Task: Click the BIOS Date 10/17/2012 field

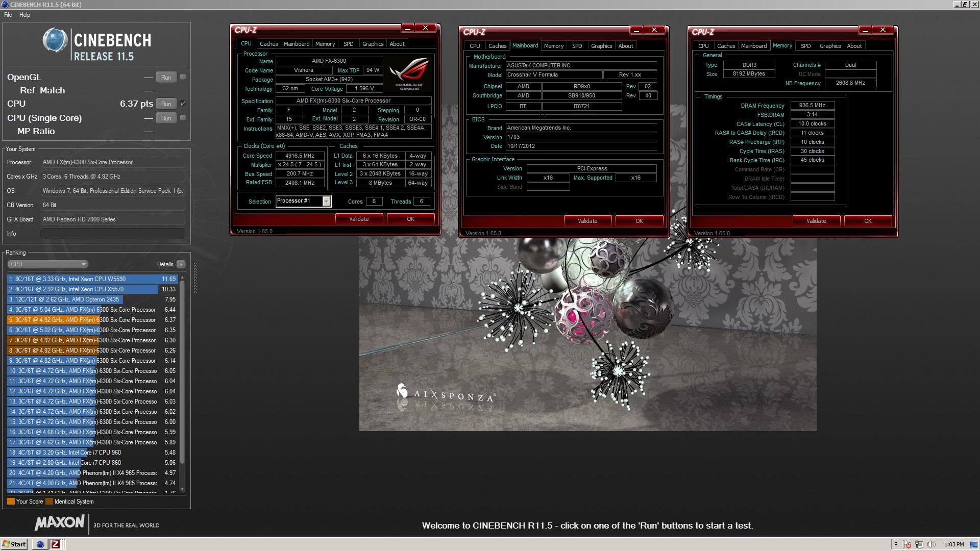Action: (581, 146)
